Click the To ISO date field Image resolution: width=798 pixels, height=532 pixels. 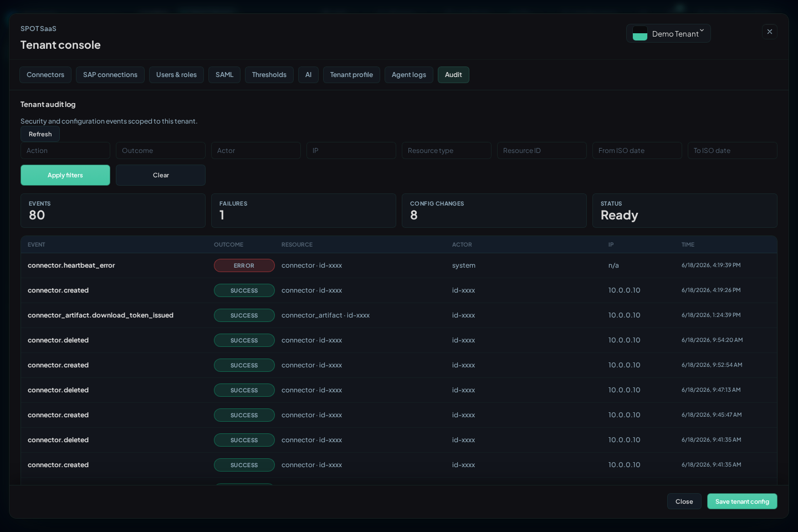[733, 151]
